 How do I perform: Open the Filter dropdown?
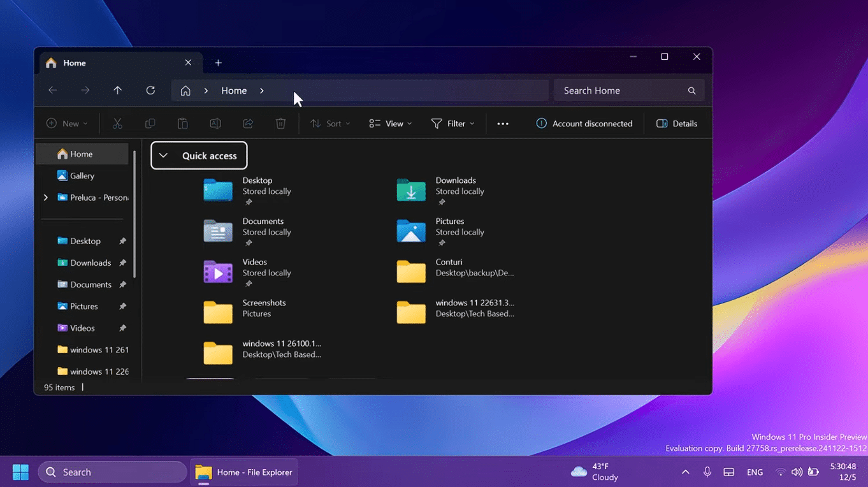coord(453,124)
